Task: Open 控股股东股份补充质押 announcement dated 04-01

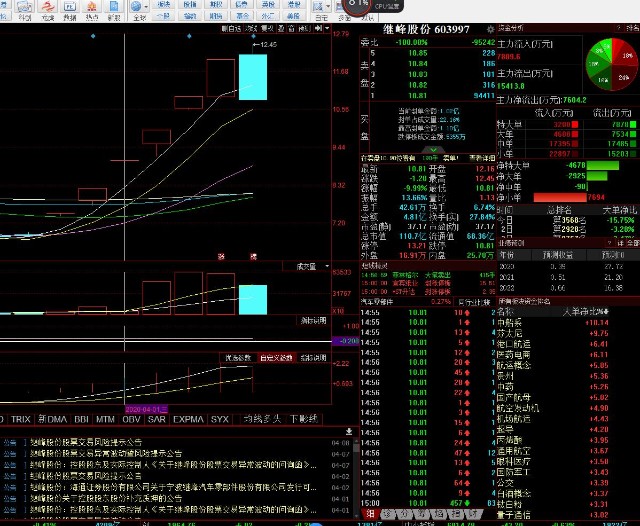Action: (176, 498)
